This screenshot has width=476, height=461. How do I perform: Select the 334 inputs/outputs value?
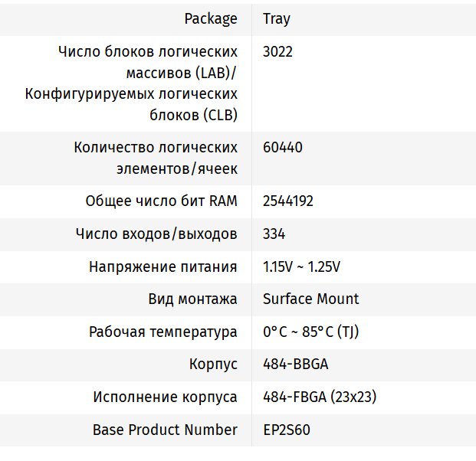(x=274, y=234)
